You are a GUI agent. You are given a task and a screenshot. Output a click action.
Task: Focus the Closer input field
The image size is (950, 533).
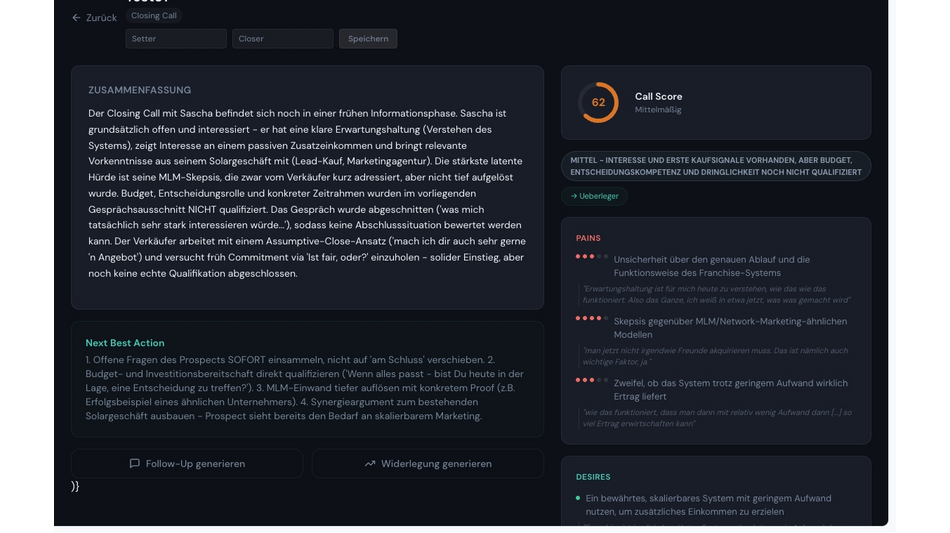tap(283, 39)
